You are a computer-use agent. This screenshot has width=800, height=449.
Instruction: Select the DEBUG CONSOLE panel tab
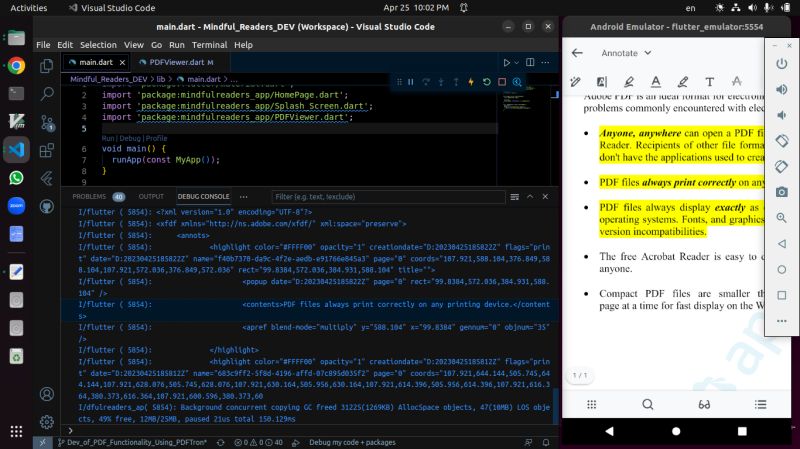[204, 196]
